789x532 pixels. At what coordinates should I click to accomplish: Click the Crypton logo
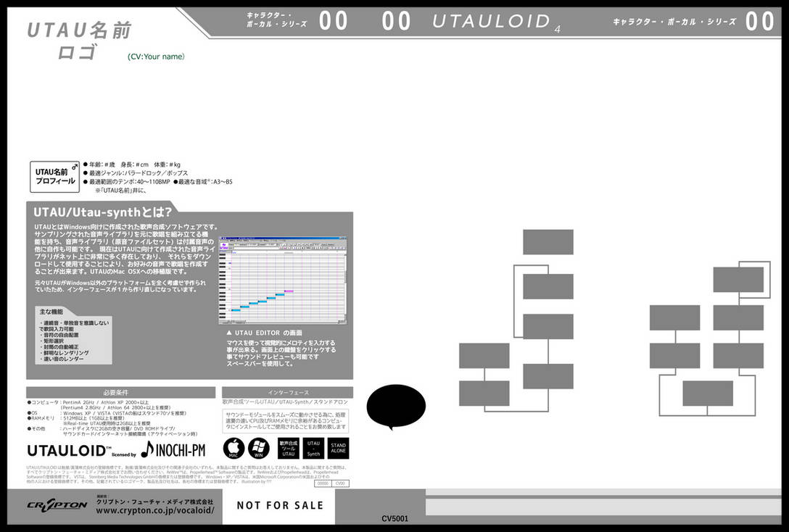point(57,505)
